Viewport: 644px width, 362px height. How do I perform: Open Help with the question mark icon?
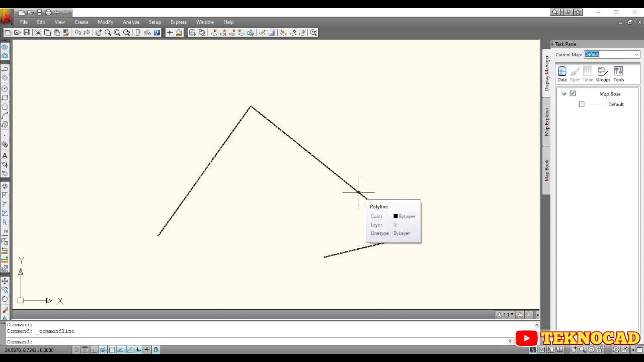(x=157, y=33)
